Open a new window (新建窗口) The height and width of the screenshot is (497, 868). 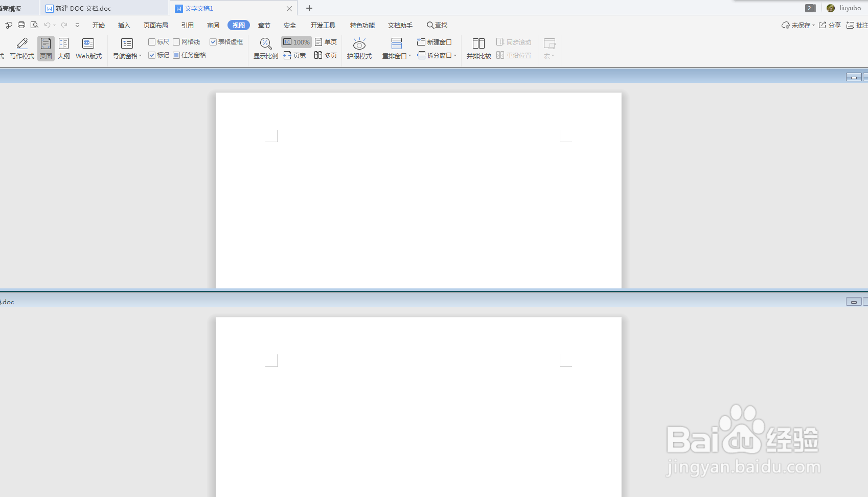click(x=435, y=42)
